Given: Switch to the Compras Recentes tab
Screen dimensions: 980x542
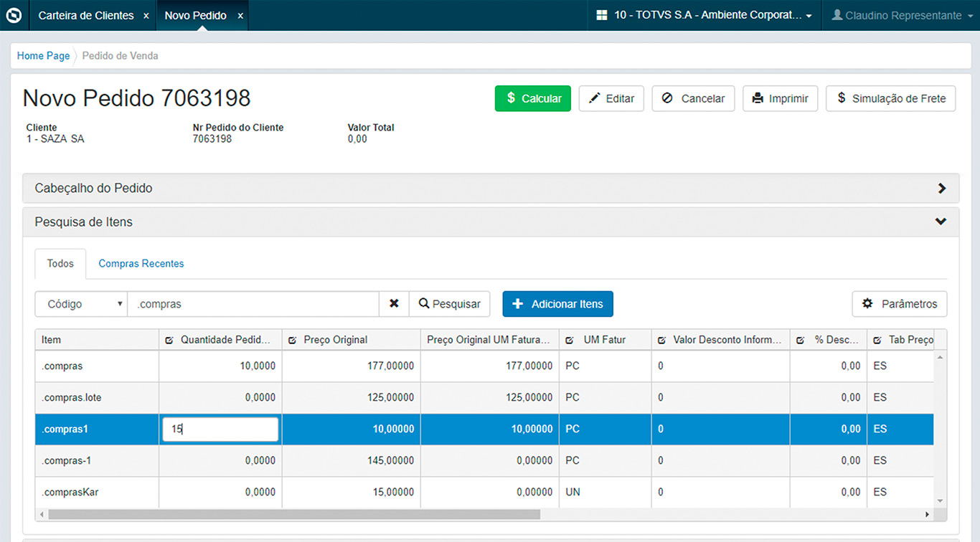Looking at the screenshot, I should 141,264.
